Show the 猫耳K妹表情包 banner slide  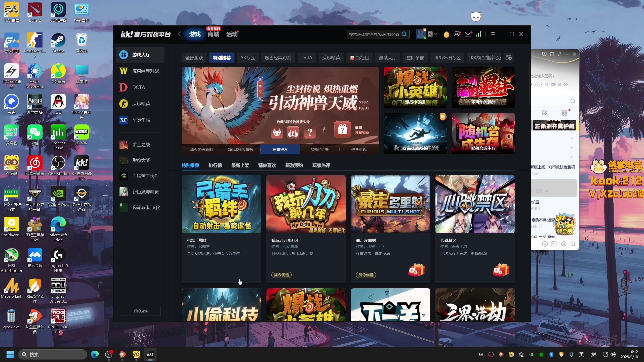point(240,150)
